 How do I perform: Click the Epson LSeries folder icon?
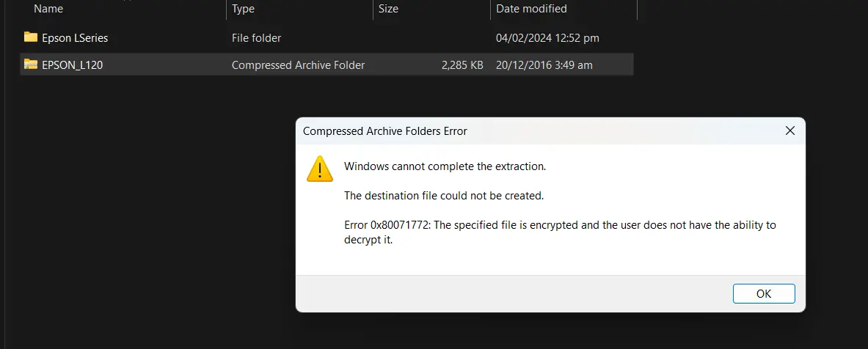(30, 37)
